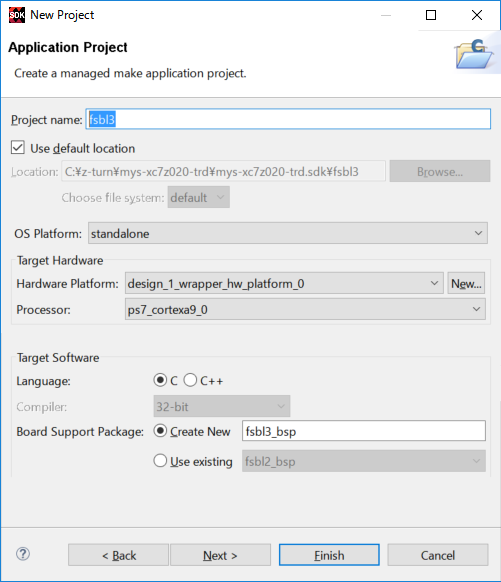The image size is (501, 582).
Task: Toggle Use default location checkbox
Action: (18, 148)
